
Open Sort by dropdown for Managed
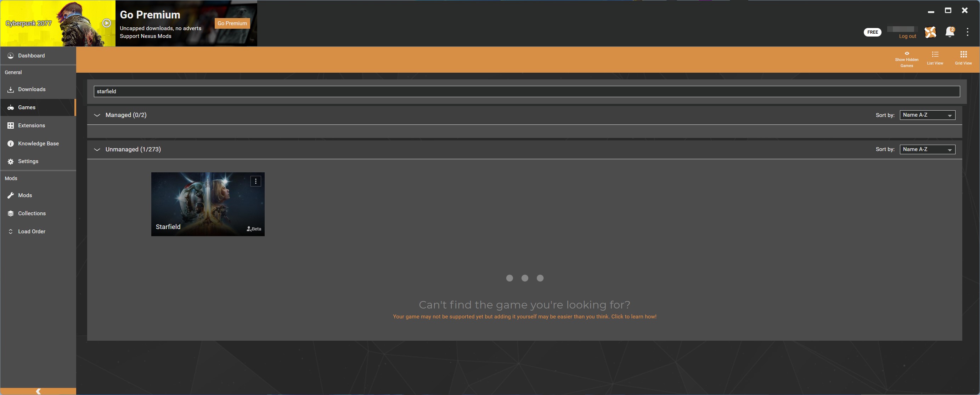tap(928, 115)
